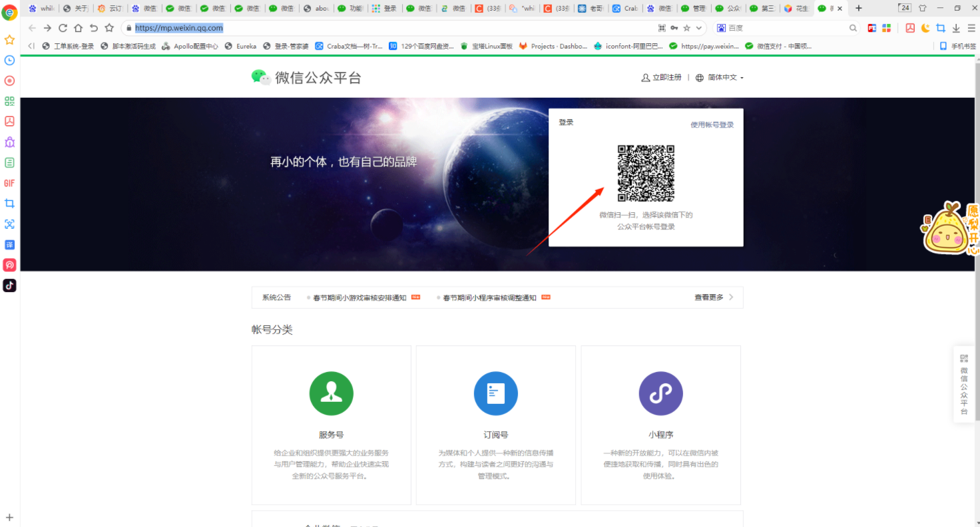
Task: Click sidebar red record circle icon
Action: pos(9,81)
